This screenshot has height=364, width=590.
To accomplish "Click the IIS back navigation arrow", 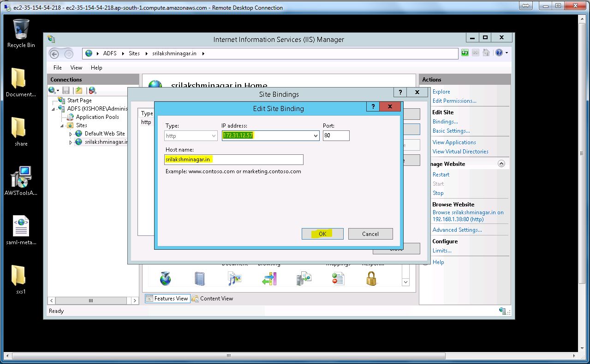I will pyautogui.click(x=54, y=54).
